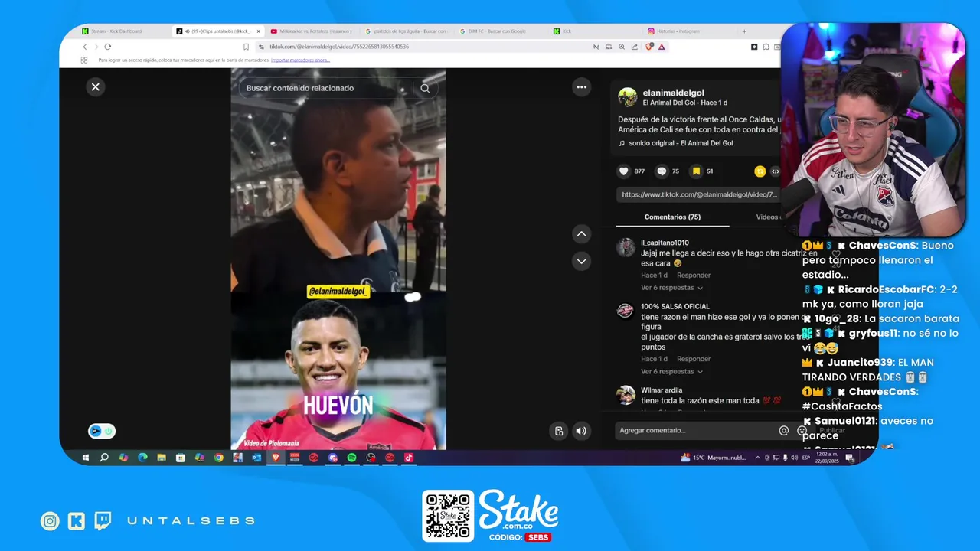Image resolution: width=980 pixels, height=551 pixels.
Task: Open the weather widget showing 15°C
Action: [x=712, y=458]
